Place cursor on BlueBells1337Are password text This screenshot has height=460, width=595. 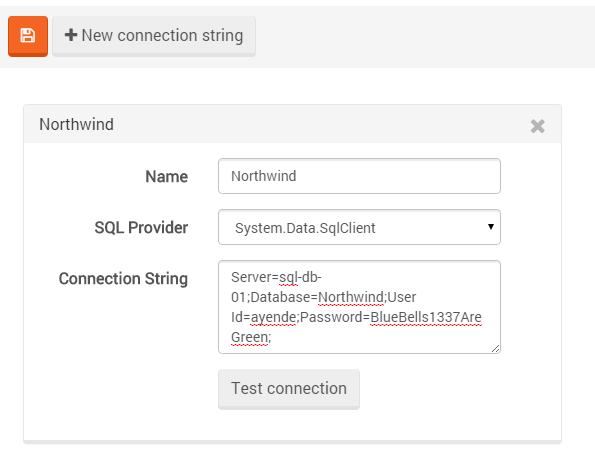pos(426,317)
